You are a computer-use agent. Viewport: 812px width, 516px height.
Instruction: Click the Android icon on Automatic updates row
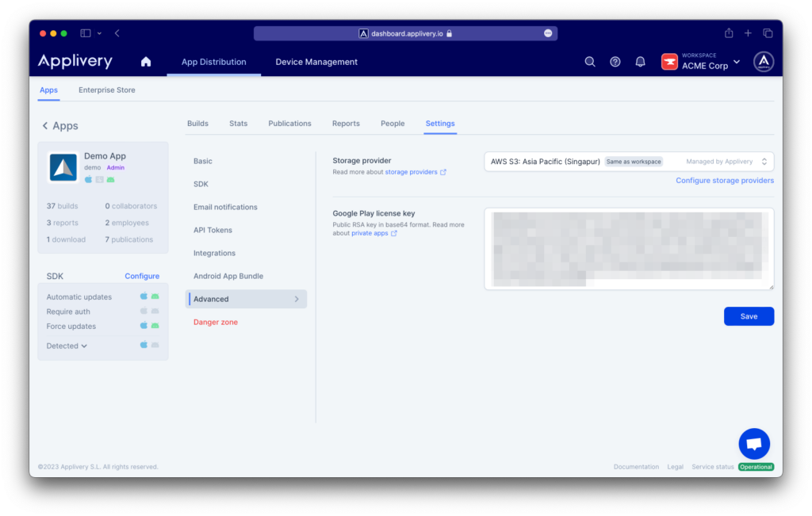[x=155, y=296]
